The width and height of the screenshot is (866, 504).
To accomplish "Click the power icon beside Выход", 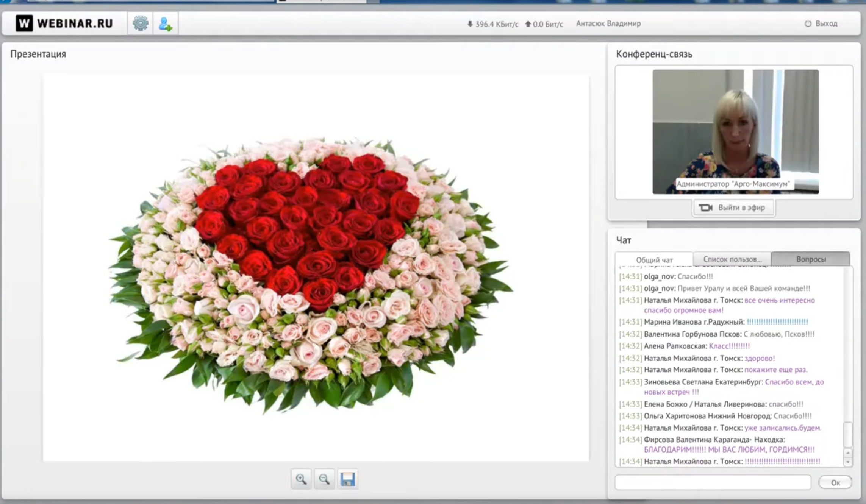I will 808,23.
